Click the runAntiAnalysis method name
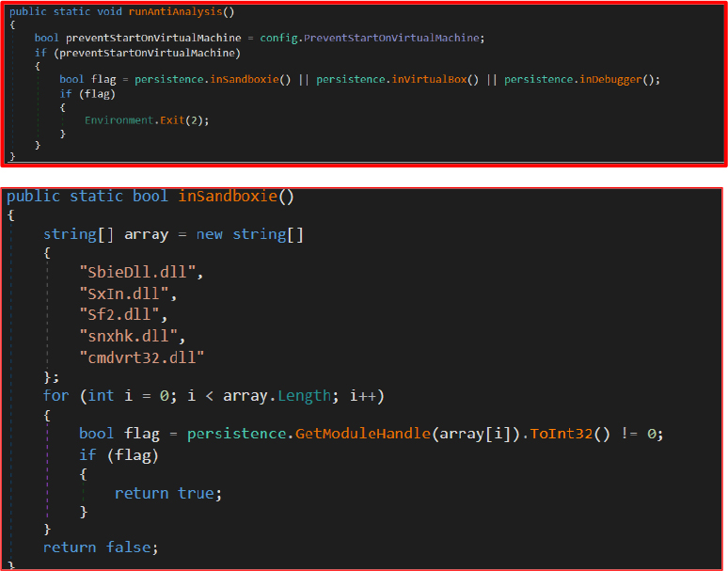 click(x=176, y=11)
